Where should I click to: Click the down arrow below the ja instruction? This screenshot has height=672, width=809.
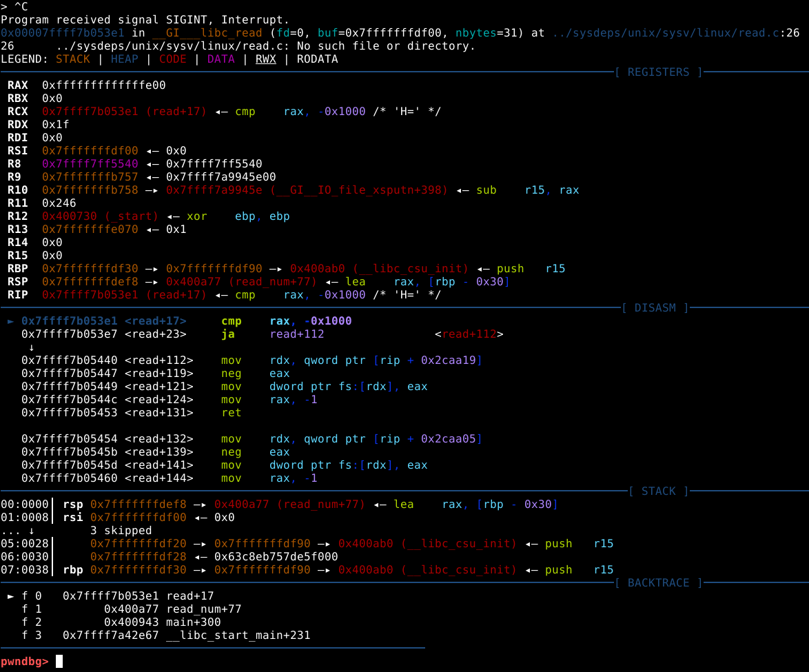pos(31,347)
